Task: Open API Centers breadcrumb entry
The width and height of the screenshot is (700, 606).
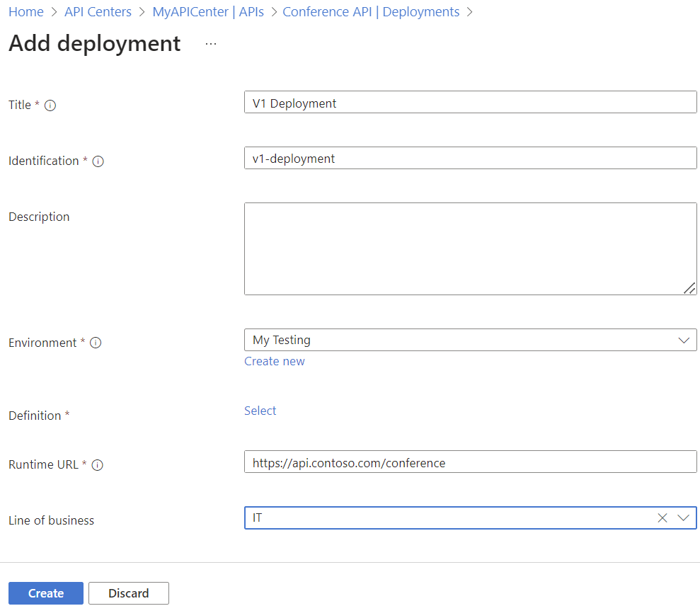Action: click(98, 11)
